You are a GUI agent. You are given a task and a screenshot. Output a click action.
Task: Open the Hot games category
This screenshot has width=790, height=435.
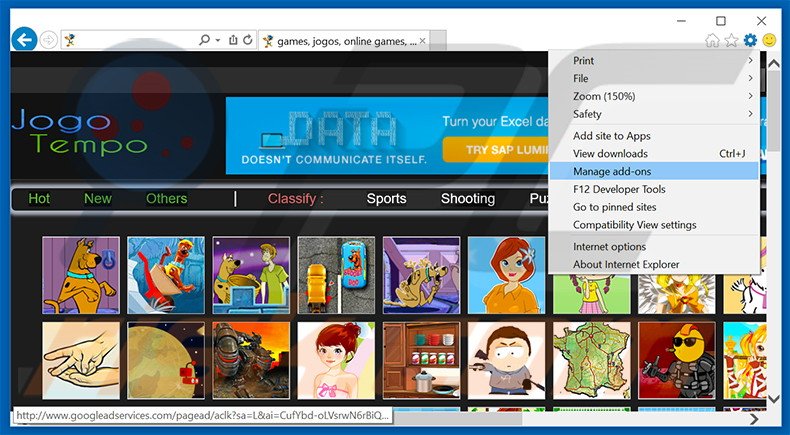39,199
